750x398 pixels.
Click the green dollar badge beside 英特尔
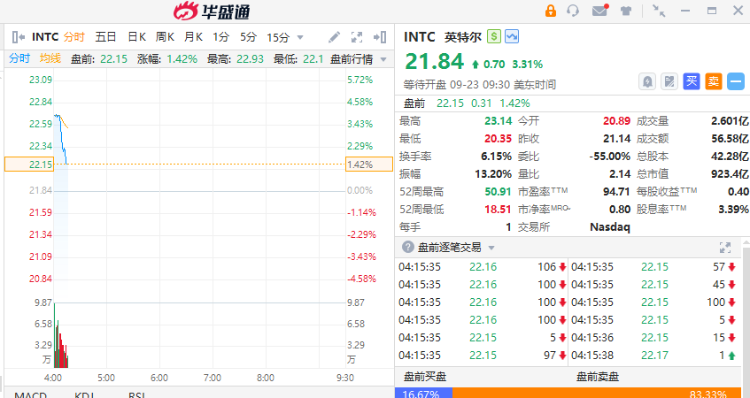[494, 36]
